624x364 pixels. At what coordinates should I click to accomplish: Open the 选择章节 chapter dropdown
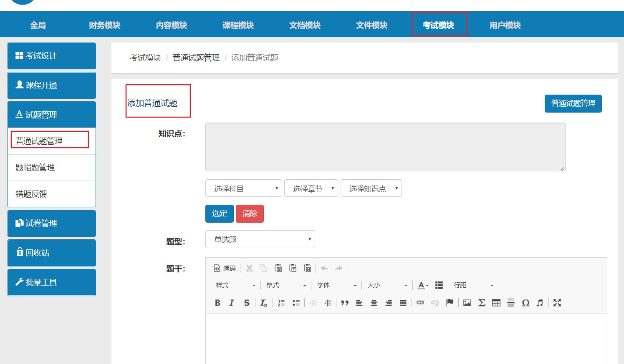point(311,188)
